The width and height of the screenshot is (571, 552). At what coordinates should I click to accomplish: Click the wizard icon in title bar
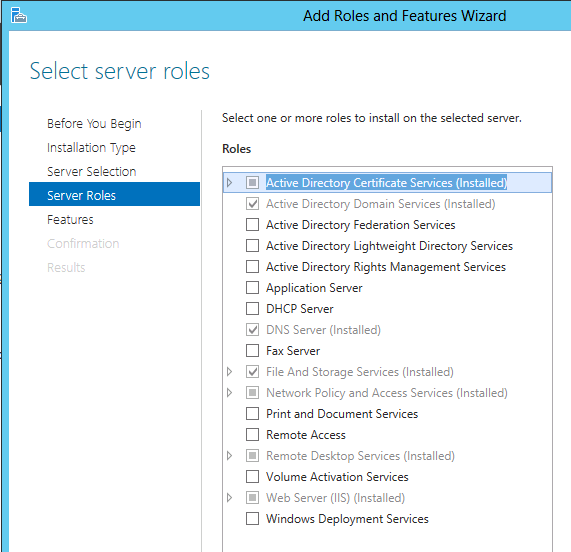pos(19,15)
